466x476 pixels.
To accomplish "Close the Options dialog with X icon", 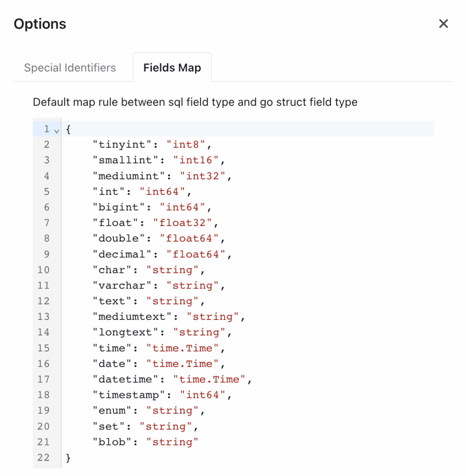I will [443, 24].
